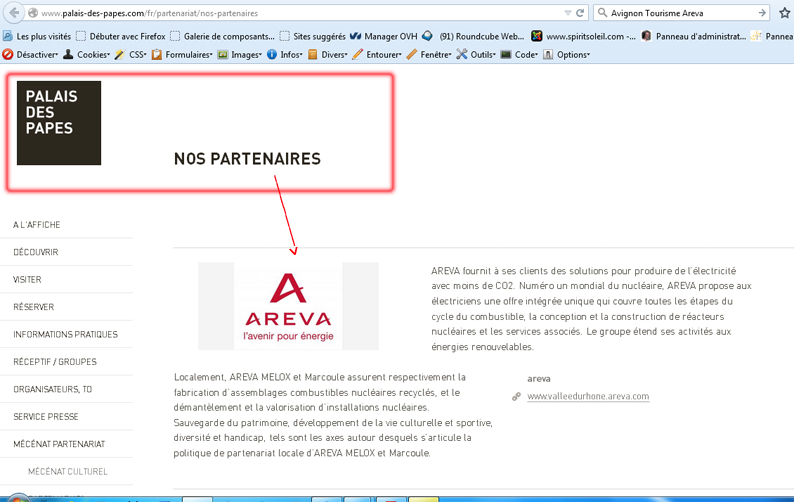Open www.spiritsoleil.com bookmark
The width and height of the screenshot is (794, 502).
[x=583, y=36]
